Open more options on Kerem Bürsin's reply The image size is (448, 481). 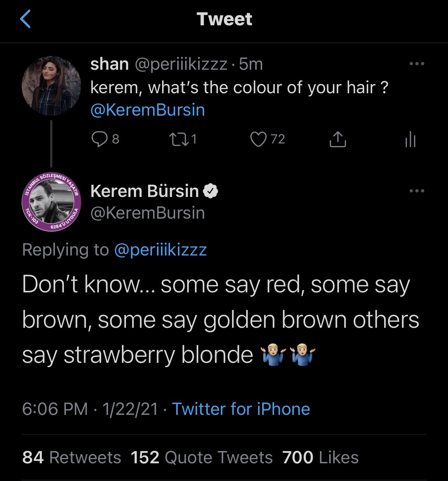[x=417, y=191]
